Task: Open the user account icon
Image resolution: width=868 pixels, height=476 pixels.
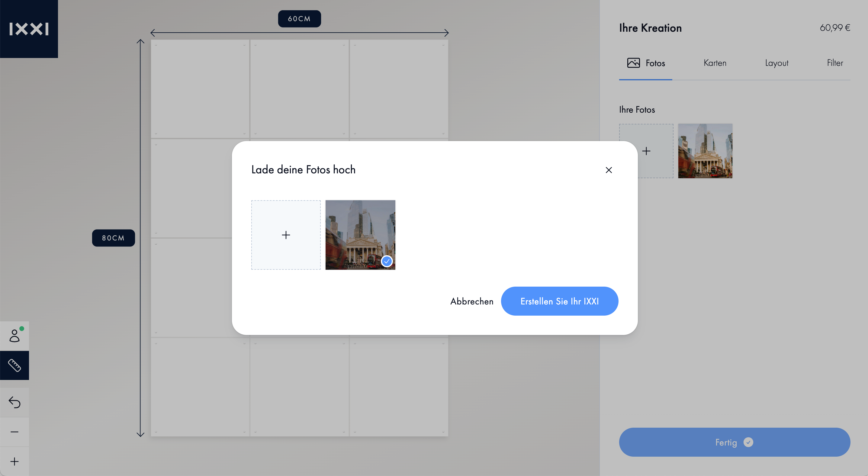Action: (14, 336)
